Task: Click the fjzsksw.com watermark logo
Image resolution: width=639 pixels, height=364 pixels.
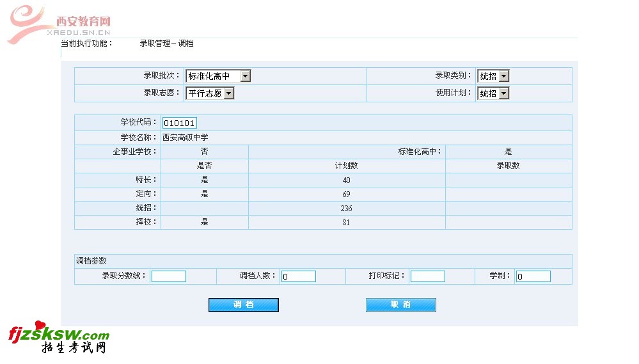Action: click(x=59, y=340)
